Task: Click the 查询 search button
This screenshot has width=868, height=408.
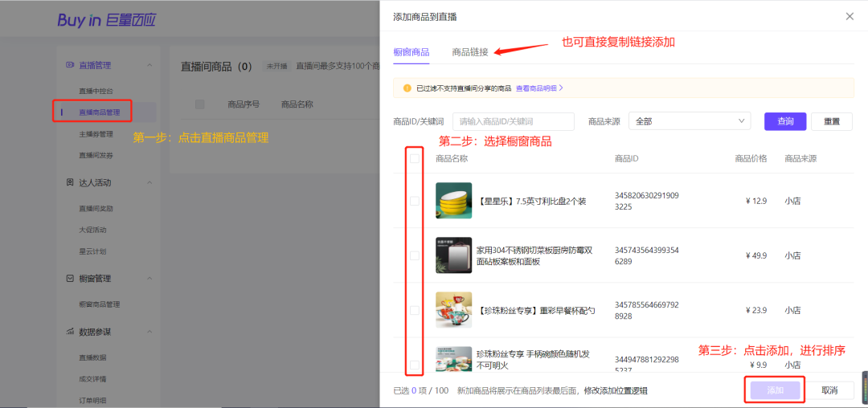Action: [x=785, y=121]
